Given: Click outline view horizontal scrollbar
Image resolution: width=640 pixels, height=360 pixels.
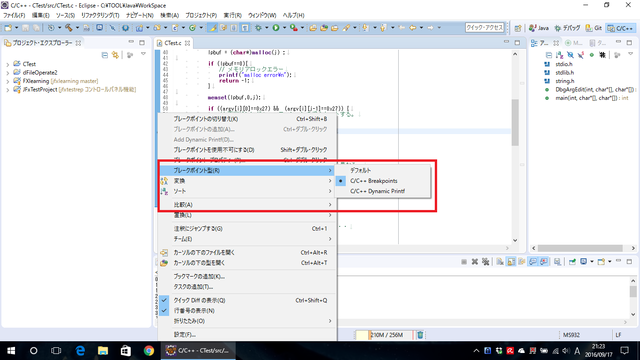Looking at the screenshot, I should pyautogui.click(x=580, y=248).
